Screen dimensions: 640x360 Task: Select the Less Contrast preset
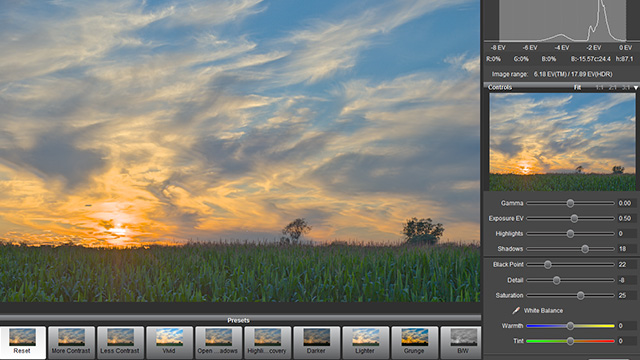click(x=120, y=342)
